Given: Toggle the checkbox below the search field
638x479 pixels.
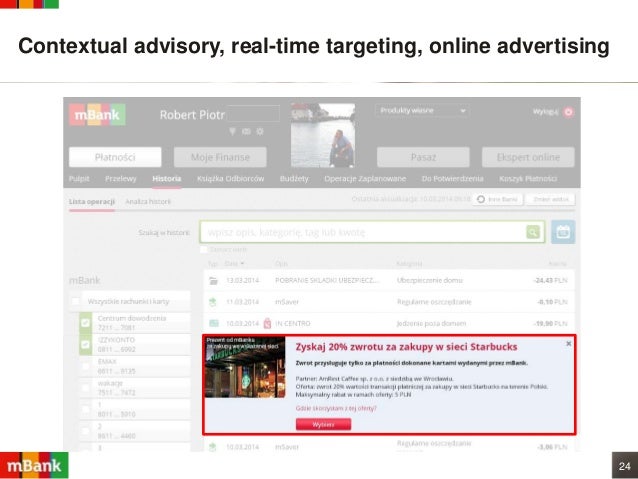Looking at the screenshot, I should click(204, 249).
